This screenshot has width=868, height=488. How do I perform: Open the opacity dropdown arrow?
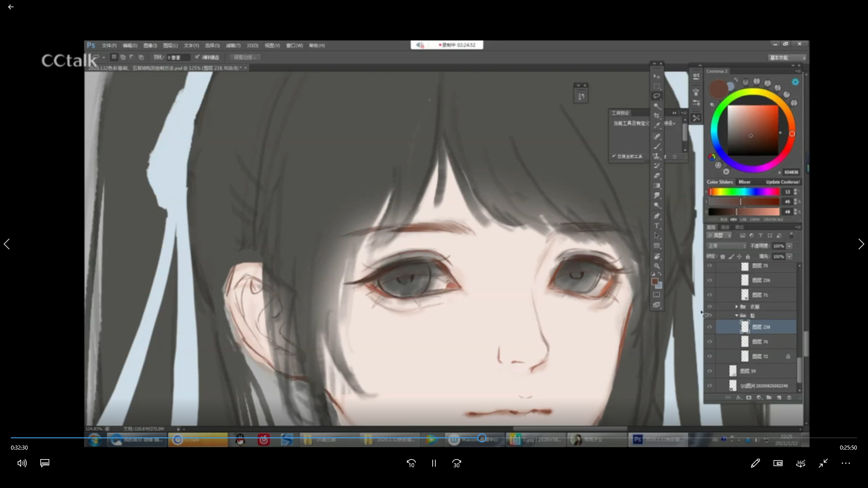click(789, 246)
